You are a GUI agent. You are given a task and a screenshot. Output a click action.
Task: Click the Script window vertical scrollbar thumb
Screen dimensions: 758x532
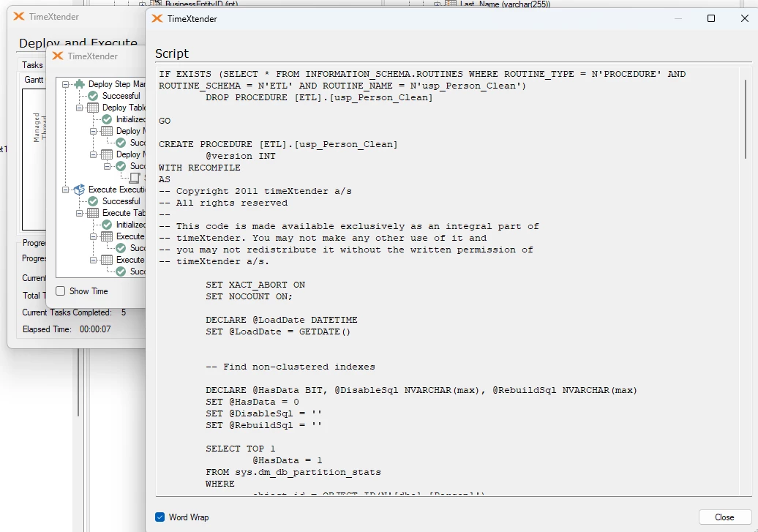pos(746,119)
